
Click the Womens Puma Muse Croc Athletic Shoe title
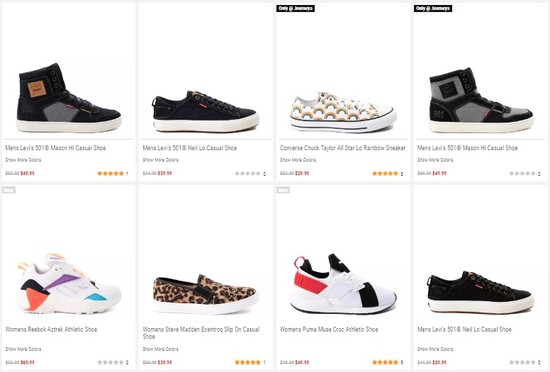coord(329,329)
